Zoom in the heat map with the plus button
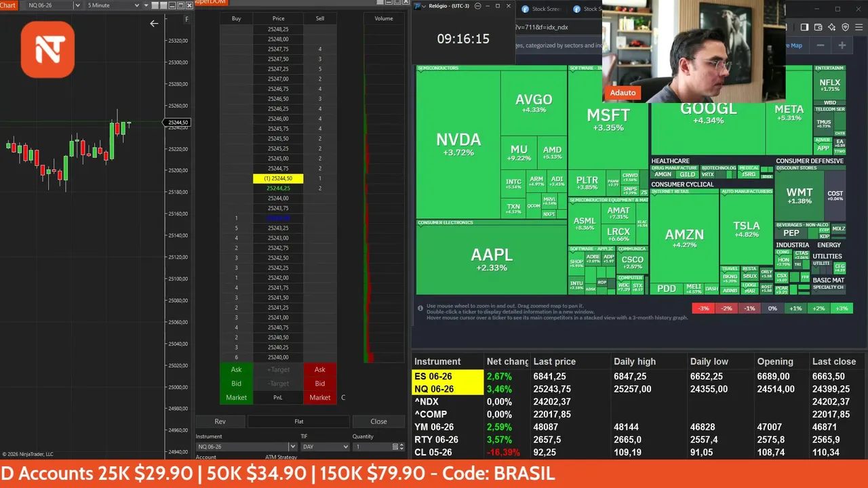Viewport: 868px width, 488px height. coord(842,45)
